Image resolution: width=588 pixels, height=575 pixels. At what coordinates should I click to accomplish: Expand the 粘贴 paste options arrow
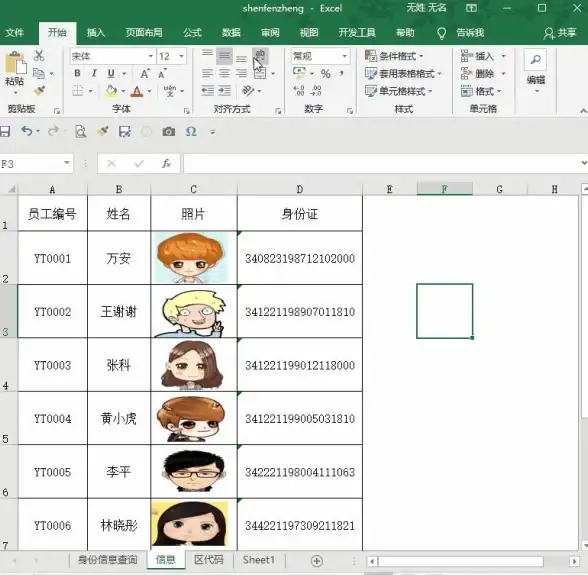(x=15, y=92)
